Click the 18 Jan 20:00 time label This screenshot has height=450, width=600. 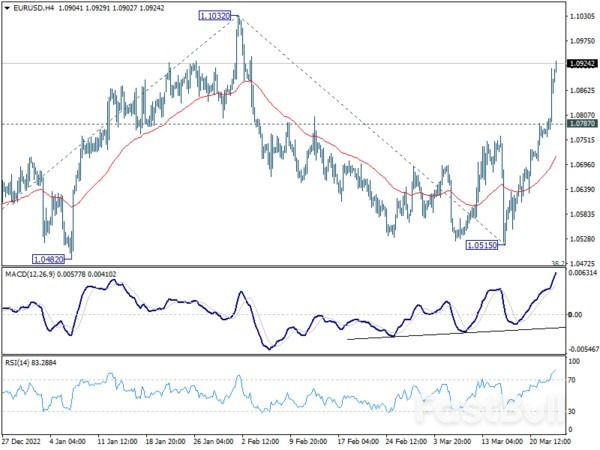[166, 441]
